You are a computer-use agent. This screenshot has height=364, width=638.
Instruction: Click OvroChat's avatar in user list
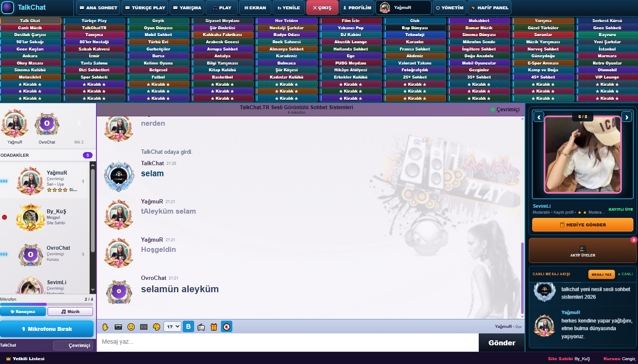click(31, 254)
